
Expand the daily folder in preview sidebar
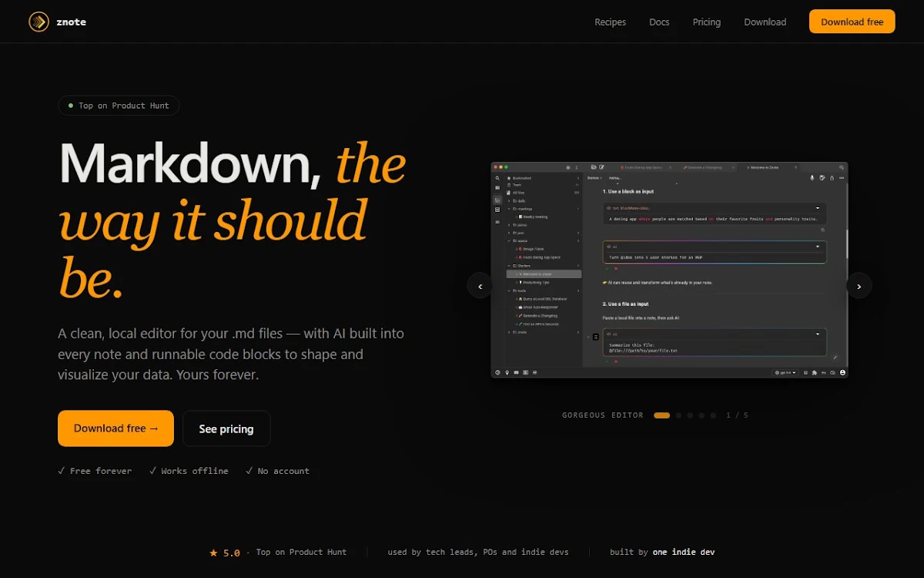tap(509, 201)
